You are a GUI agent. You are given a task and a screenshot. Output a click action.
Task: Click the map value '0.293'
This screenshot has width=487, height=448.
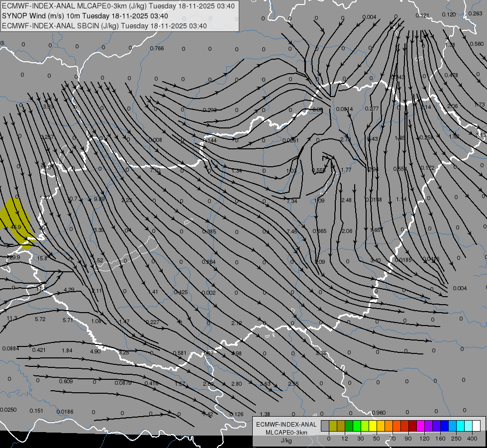[209, 110]
